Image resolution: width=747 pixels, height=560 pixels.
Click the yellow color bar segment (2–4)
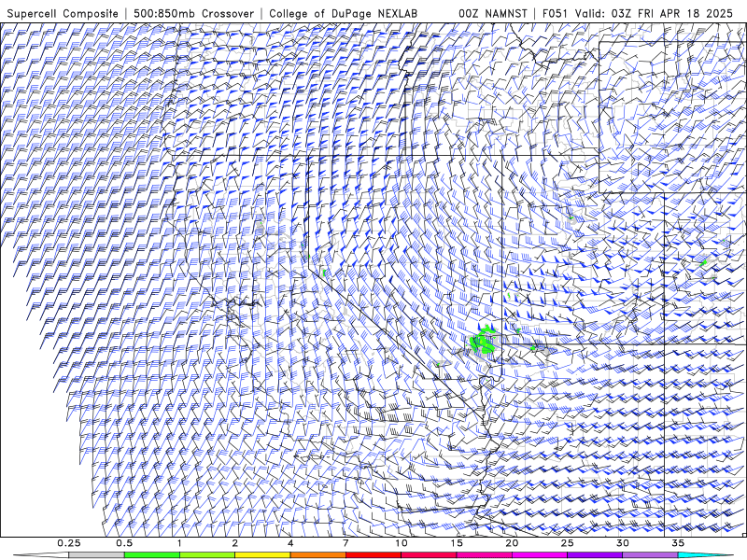click(262, 555)
